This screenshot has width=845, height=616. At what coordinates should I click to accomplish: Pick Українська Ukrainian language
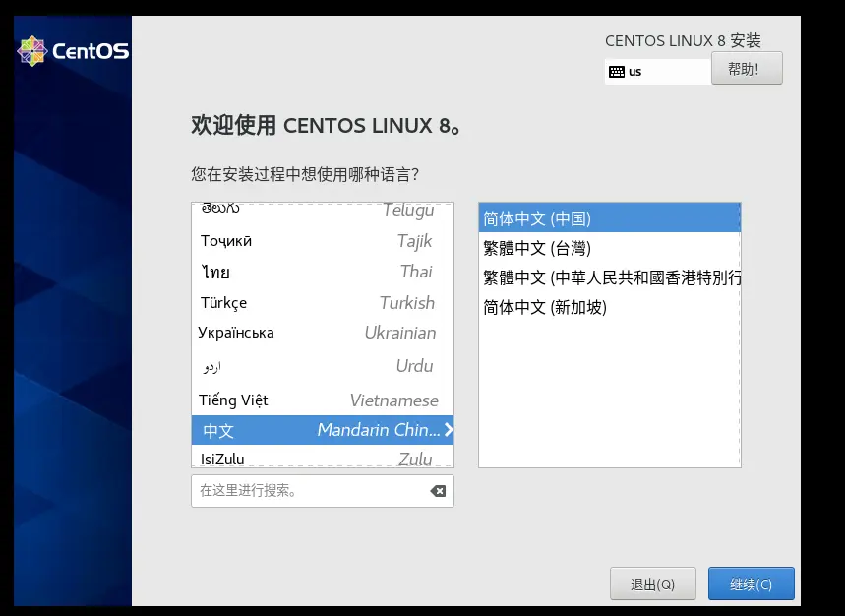(323, 333)
